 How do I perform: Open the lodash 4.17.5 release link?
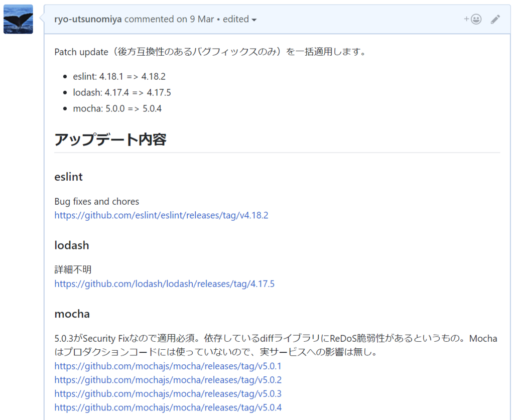[164, 284]
